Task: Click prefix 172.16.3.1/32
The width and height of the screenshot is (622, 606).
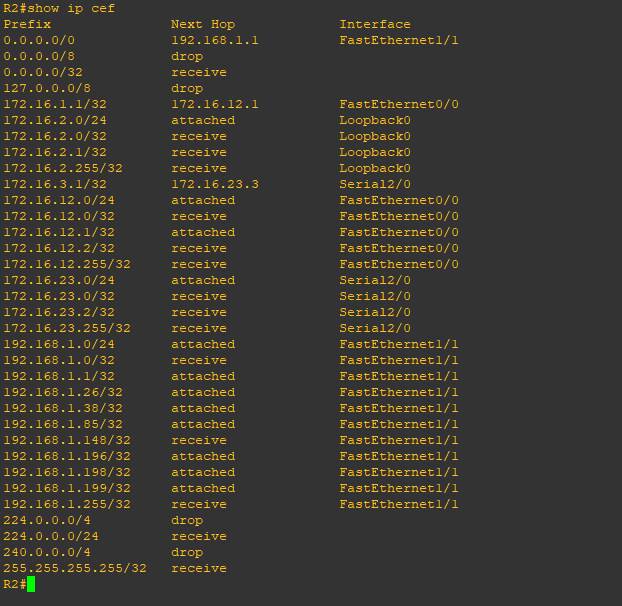Action: (55, 184)
